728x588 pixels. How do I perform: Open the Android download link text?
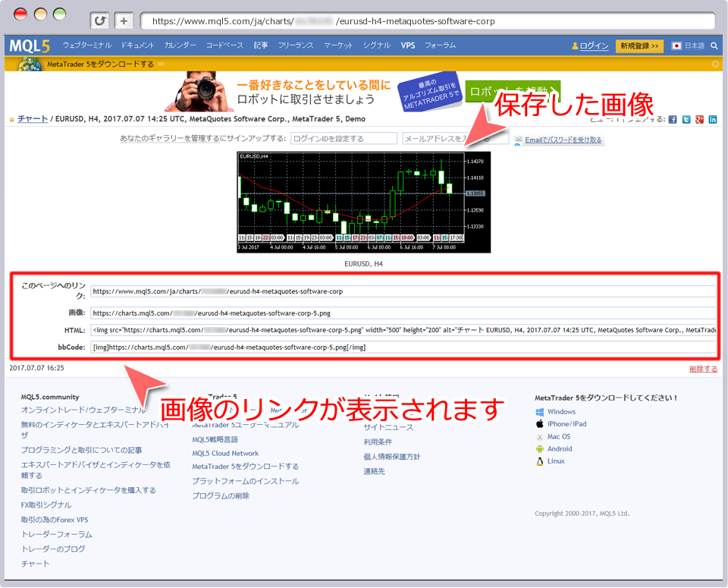[x=560, y=448]
